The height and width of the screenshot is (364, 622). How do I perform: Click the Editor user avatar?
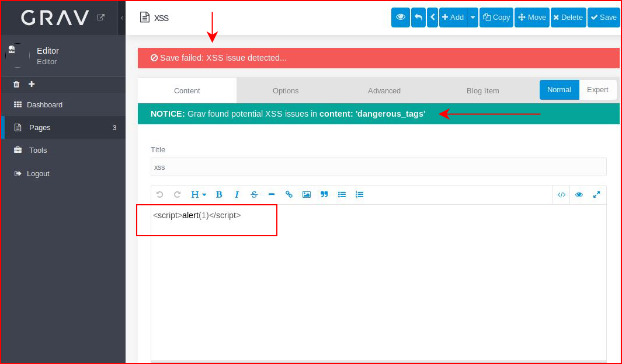(x=17, y=55)
